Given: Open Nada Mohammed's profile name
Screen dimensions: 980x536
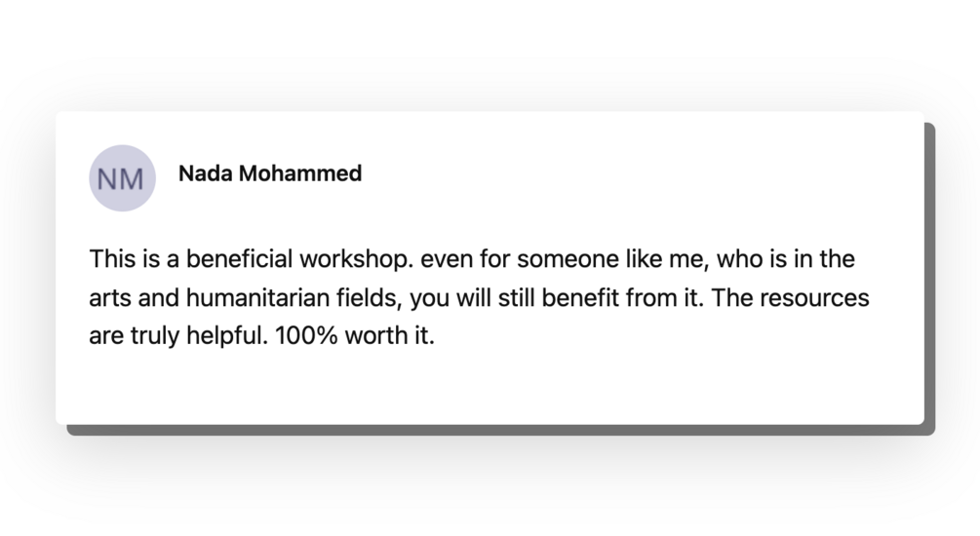Looking at the screenshot, I should point(270,173).
